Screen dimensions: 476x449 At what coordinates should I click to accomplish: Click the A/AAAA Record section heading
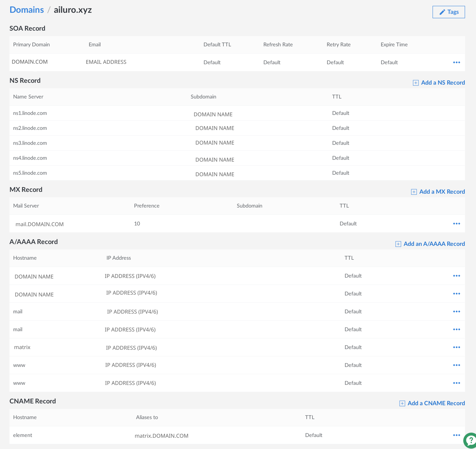[x=34, y=242]
